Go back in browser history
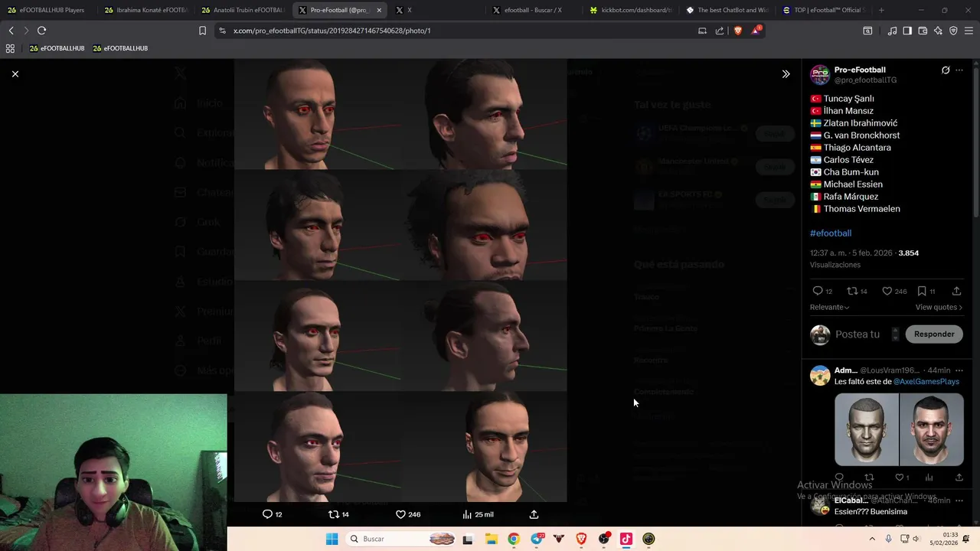980x551 pixels. point(11,31)
